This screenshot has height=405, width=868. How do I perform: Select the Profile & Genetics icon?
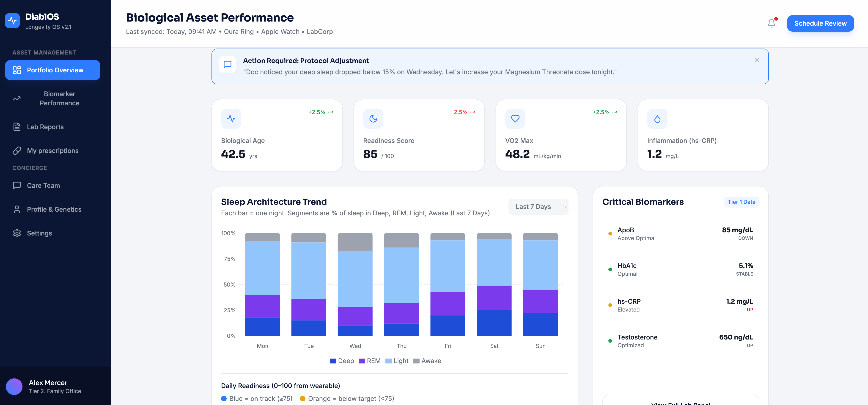[x=17, y=209]
